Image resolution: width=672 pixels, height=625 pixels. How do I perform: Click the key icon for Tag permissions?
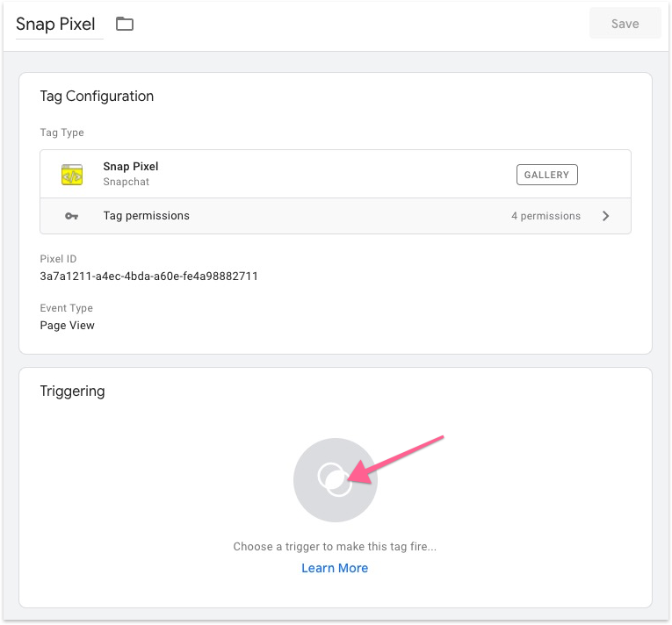pos(71,216)
